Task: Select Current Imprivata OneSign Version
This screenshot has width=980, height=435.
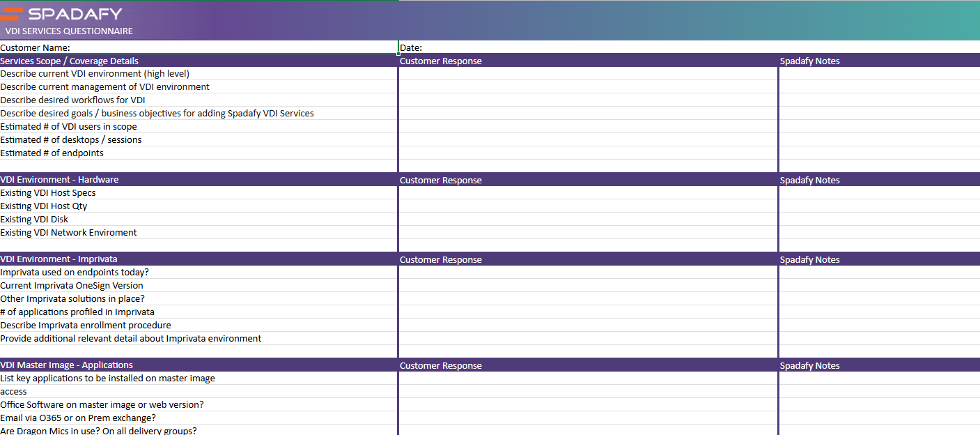Action: click(x=199, y=285)
